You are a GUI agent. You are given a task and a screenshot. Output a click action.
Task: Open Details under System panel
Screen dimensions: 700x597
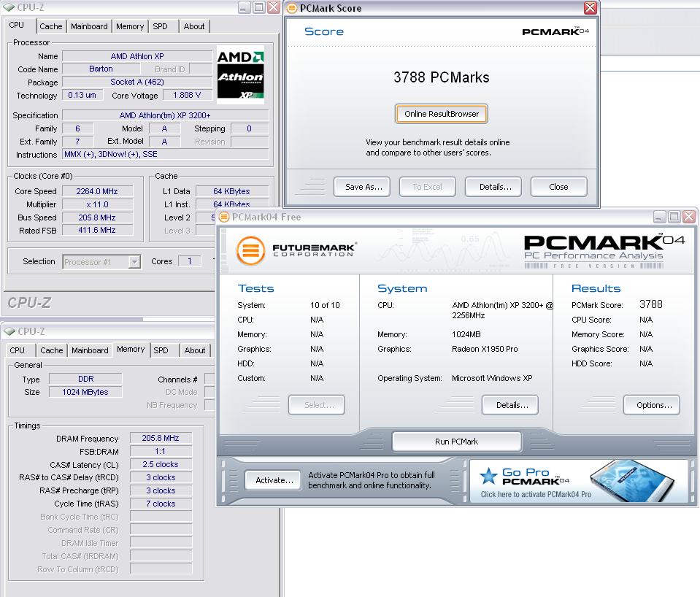(x=509, y=405)
